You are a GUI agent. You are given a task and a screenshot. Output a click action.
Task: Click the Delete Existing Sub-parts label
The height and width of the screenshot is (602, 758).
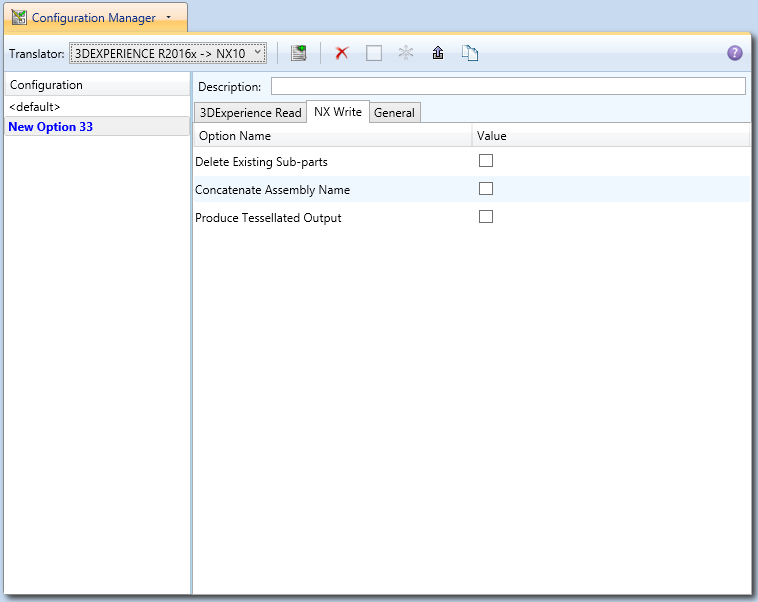262,162
